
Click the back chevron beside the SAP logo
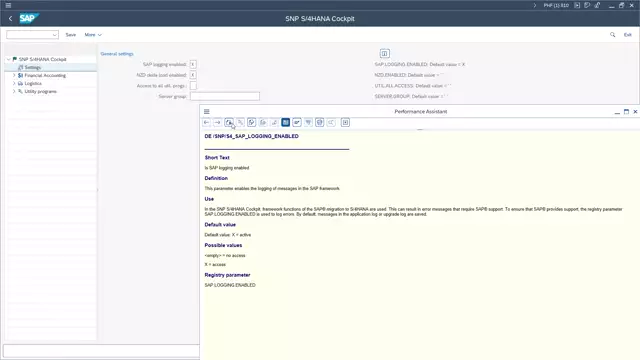point(11,18)
